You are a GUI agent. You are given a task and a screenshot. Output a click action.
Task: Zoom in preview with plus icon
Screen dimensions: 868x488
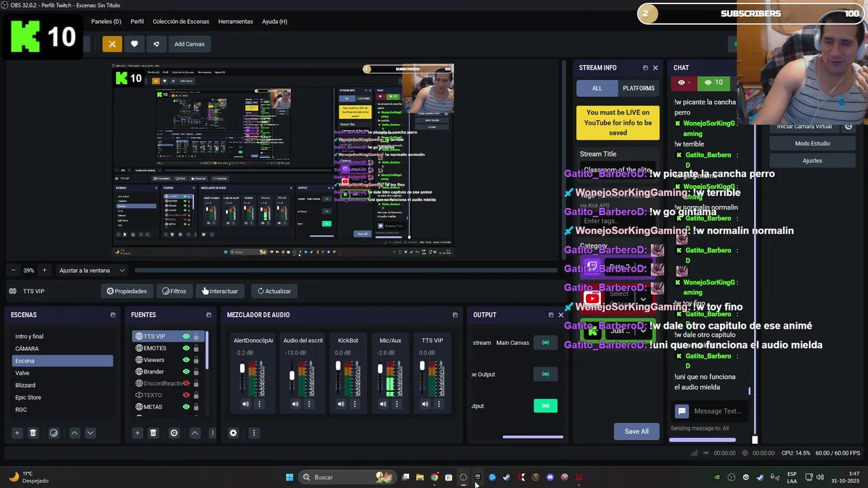tap(44, 270)
